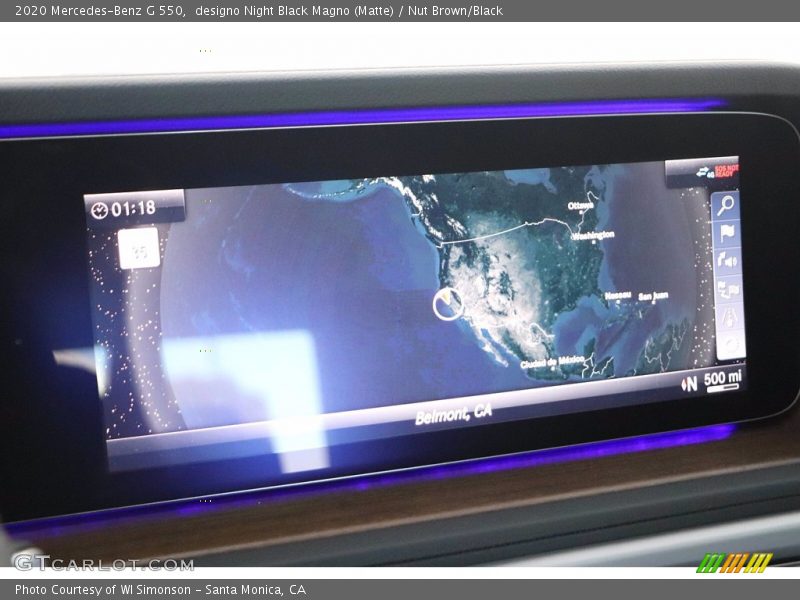800x600 pixels.
Task: Tap the clock icon beside 01:18
Action: tap(99, 211)
